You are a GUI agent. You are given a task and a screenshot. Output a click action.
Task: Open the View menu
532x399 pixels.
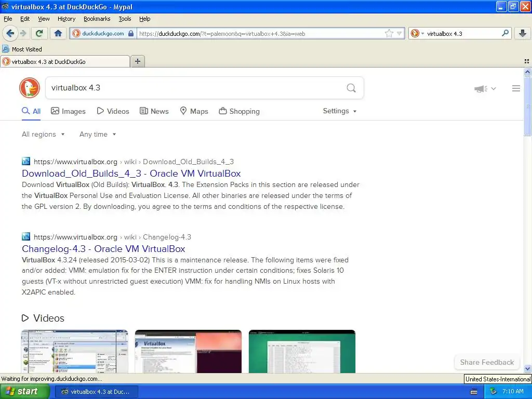click(x=44, y=19)
